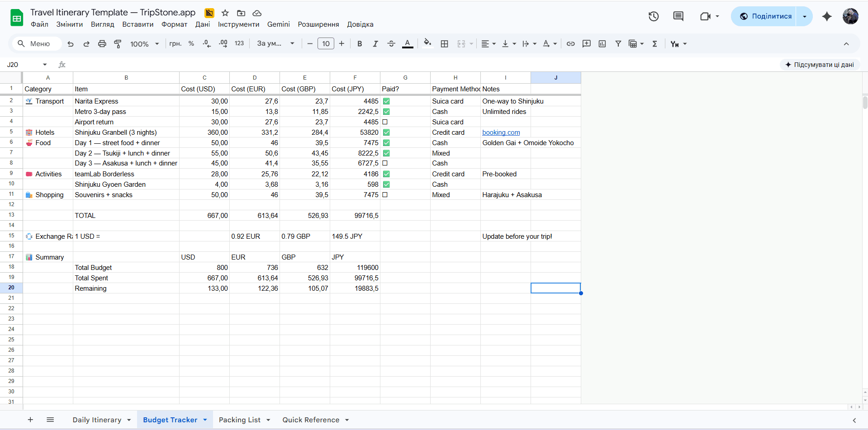Screen dimensions: 868x430
Task: Open the fill color picker
Action: [427, 44]
